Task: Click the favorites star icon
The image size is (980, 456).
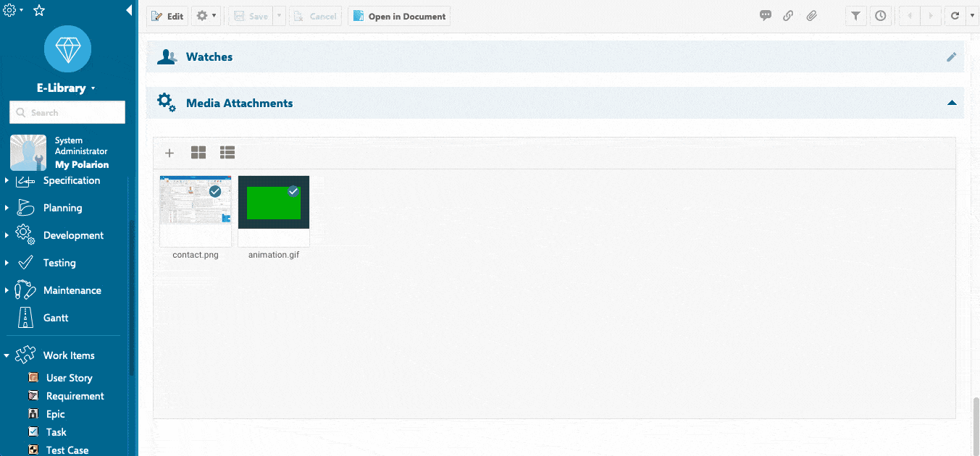Action: pos(39,10)
